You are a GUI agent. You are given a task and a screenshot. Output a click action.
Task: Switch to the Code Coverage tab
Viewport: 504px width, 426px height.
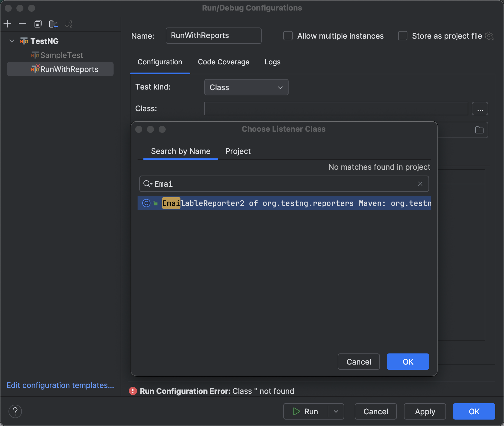223,62
